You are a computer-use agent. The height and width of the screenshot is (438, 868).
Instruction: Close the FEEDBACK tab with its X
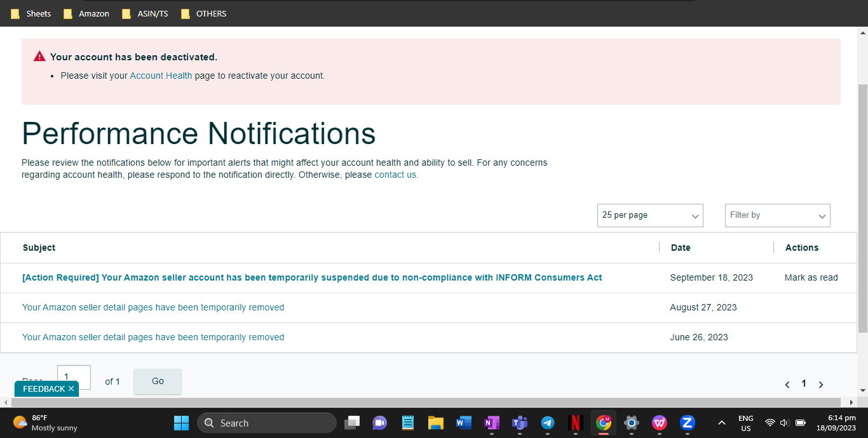pyautogui.click(x=71, y=388)
